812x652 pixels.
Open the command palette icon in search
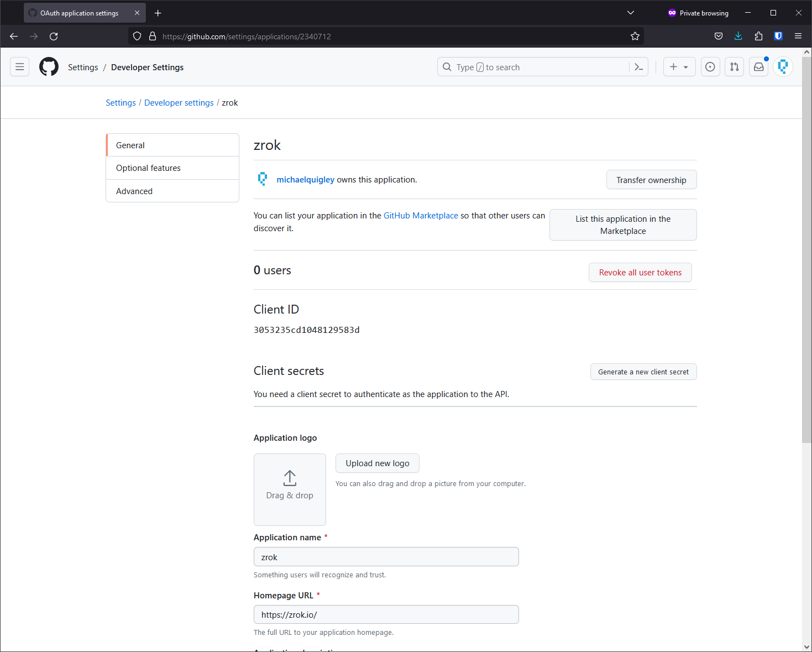(638, 67)
